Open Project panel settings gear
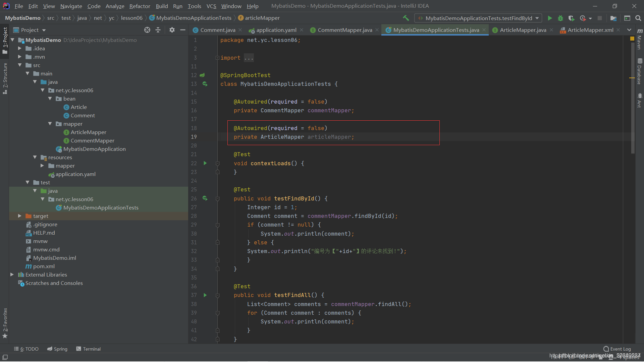The height and width of the screenshot is (362, 644). (172, 30)
